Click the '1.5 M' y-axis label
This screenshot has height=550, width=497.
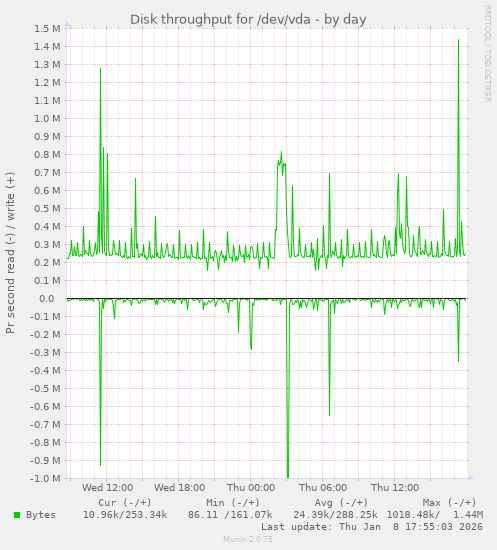(47, 28)
